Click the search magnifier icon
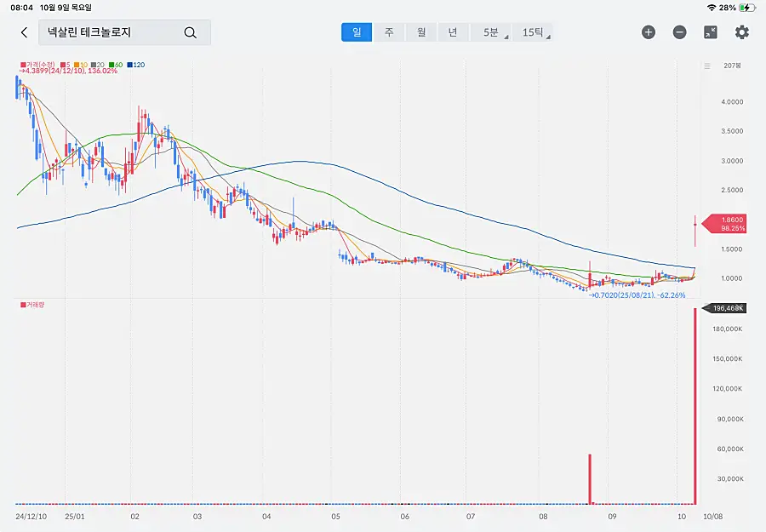766x532 pixels. [190, 32]
